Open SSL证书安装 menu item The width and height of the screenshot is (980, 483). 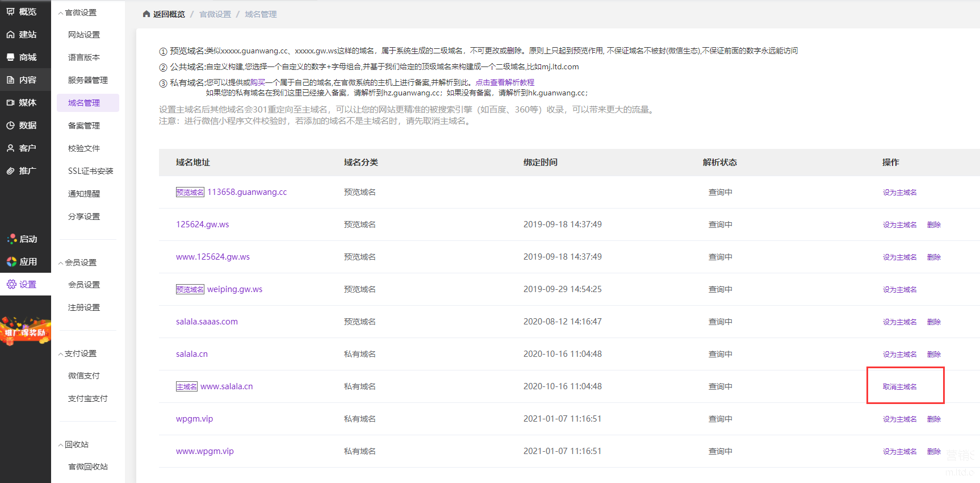tap(90, 171)
